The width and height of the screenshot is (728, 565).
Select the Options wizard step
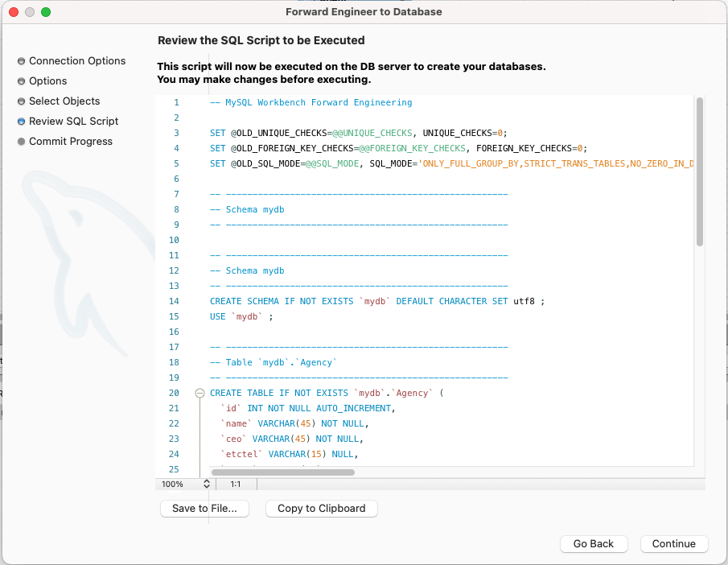coord(47,80)
